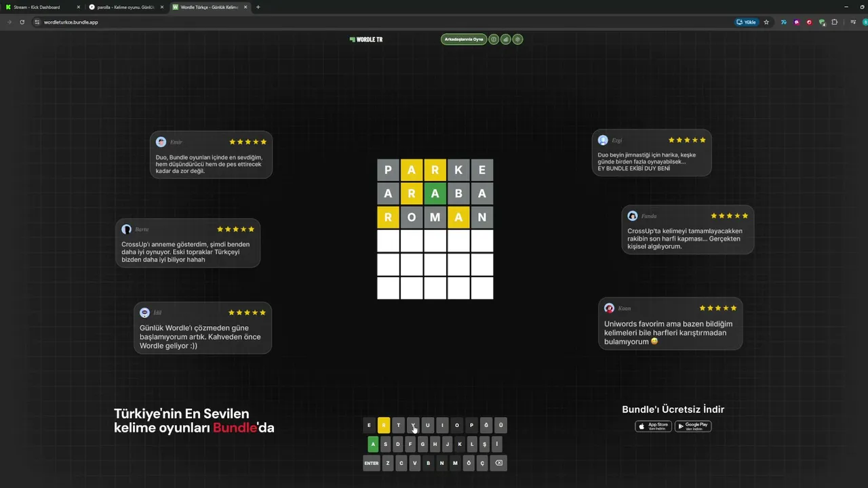The width and height of the screenshot is (868, 488).
Task: Click the address bar URL wordleturkce.bundle.app
Action: point(71,22)
